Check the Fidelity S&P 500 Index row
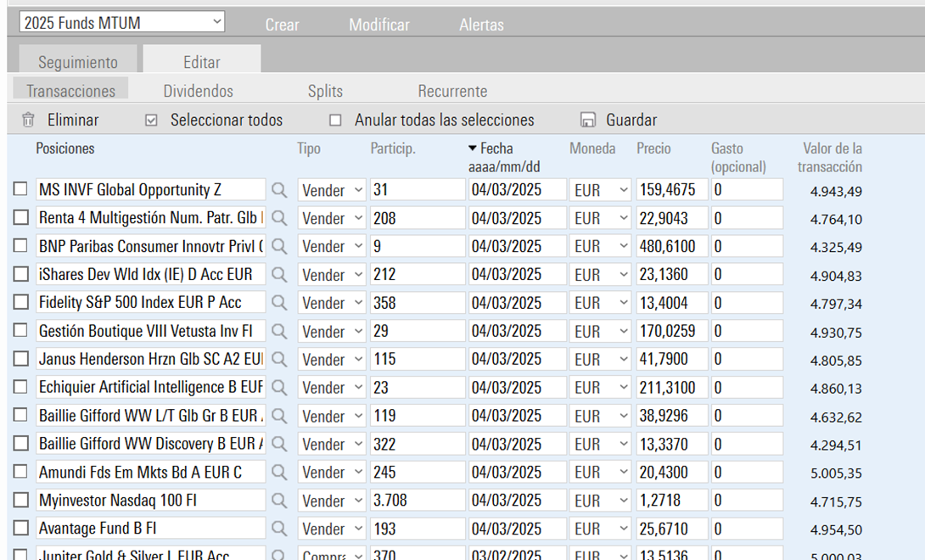 click(20, 301)
